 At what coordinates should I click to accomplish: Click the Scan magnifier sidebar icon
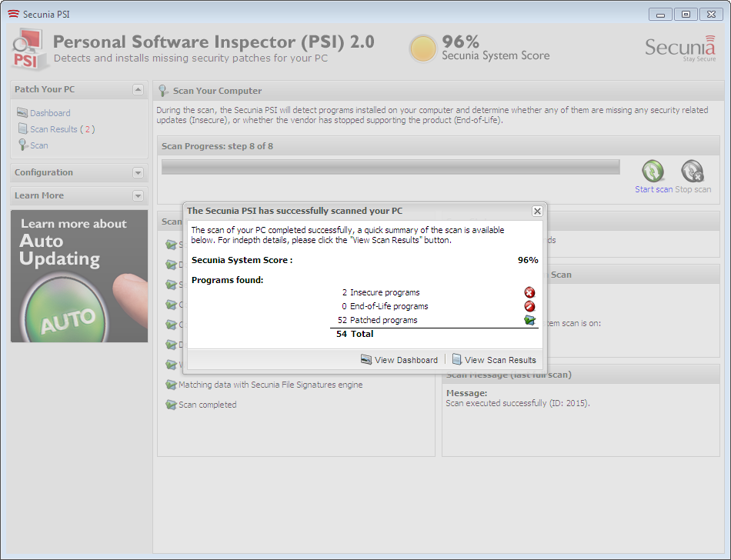(x=23, y=145)
